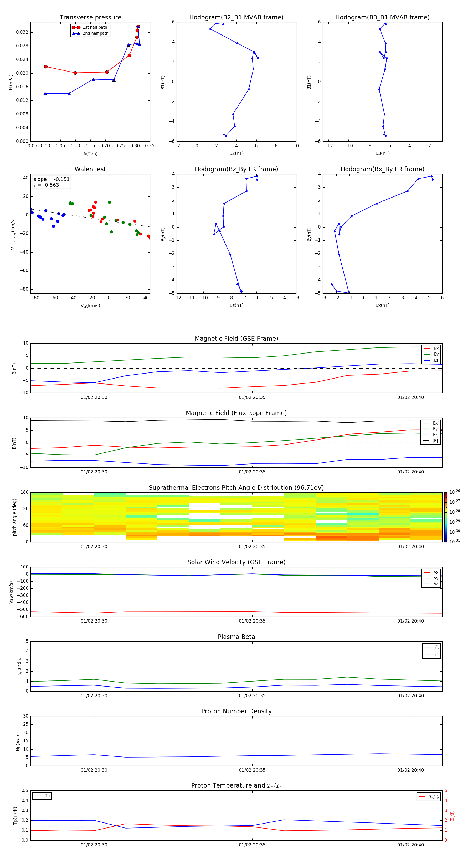Viewport: 473px width, 868px height.
Task: Click 'Np(#/cc)' axis label
Action: (x=18, y=741)
